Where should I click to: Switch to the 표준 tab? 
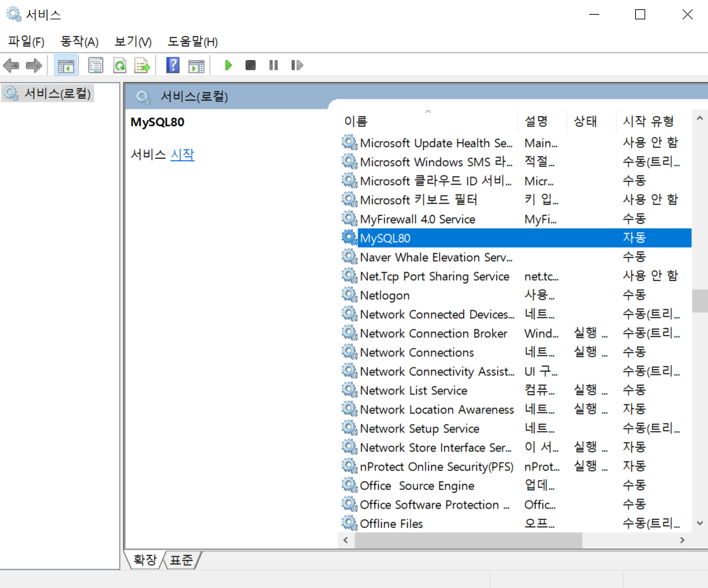coord(182,560)
